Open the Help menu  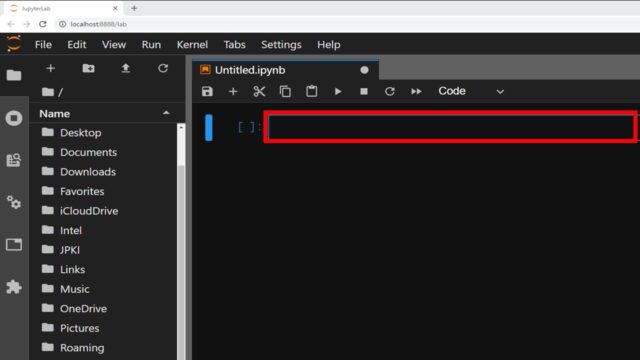[329, 44]
